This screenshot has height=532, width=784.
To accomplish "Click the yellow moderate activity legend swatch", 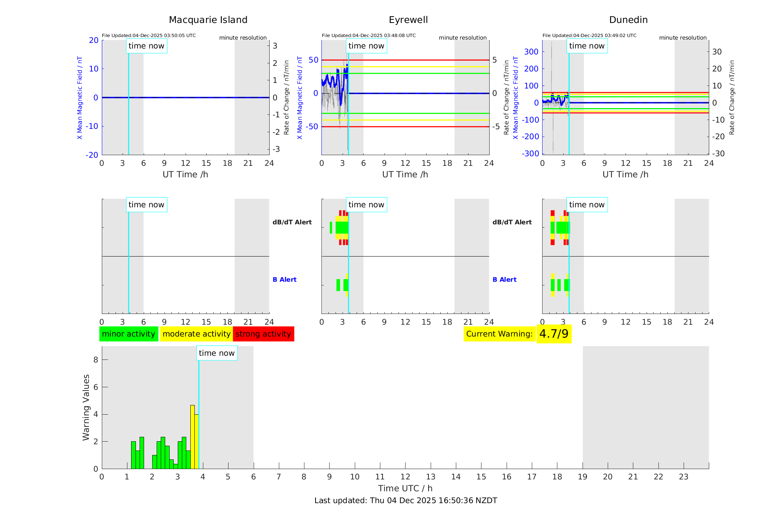I will coord(196,334).
